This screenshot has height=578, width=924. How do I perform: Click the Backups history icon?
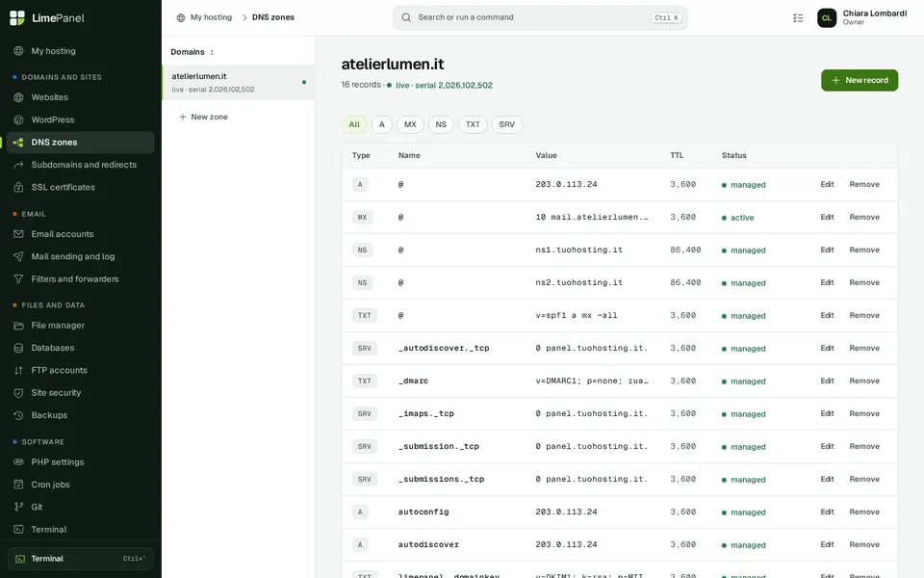pos(18,415)
